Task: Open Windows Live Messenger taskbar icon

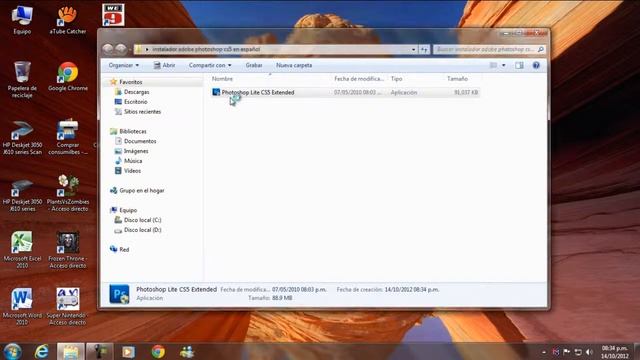Action: pyautogui.click(x=187, y=351)
